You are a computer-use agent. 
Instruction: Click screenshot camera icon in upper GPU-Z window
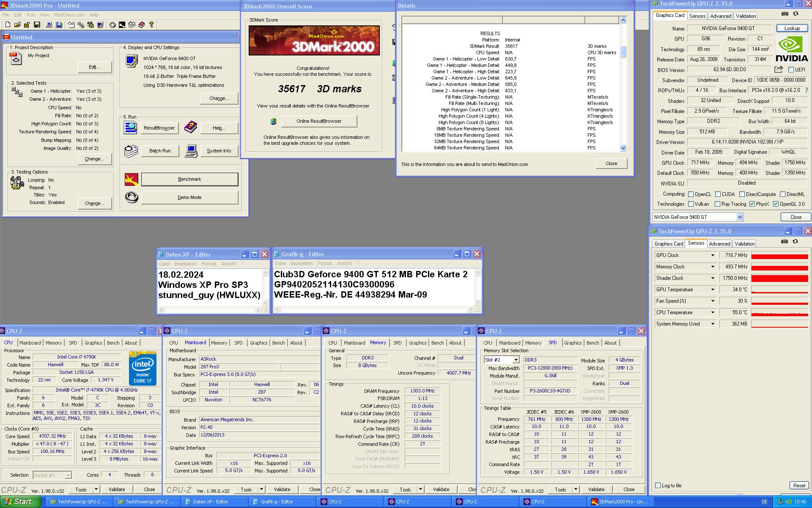(785, 14)
